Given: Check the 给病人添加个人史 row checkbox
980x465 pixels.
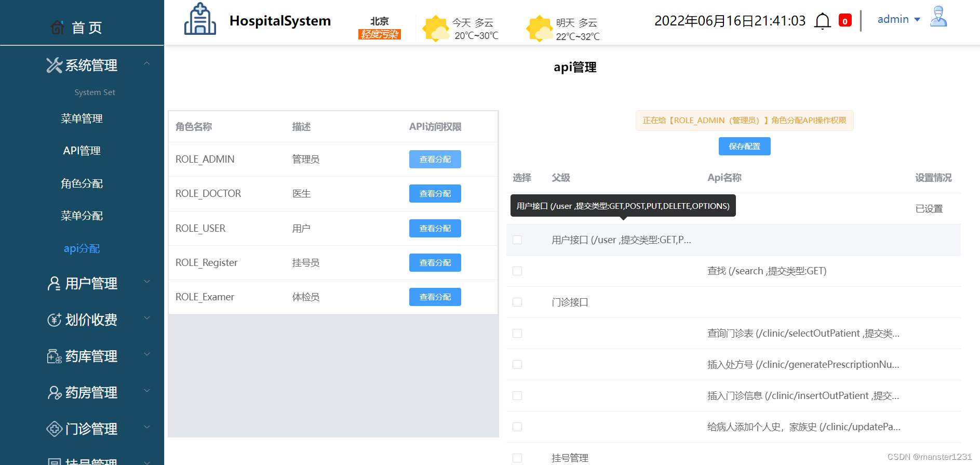Looking at the screenshot, I should click(517, 427).
